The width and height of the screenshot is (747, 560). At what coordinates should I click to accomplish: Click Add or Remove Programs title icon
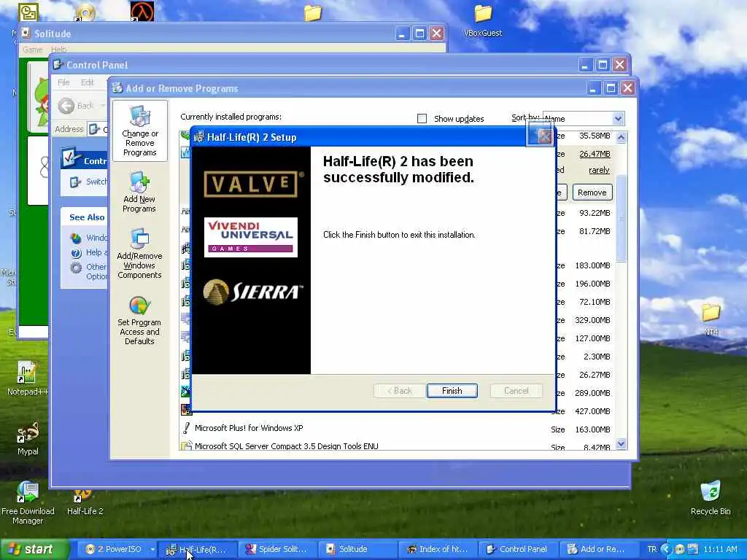[x=117, y=87]
